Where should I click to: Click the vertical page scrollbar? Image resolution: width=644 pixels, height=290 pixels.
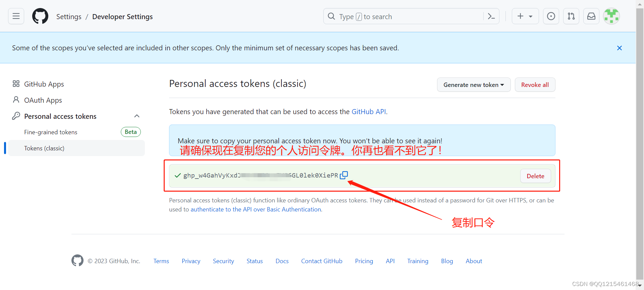(640, 144)
